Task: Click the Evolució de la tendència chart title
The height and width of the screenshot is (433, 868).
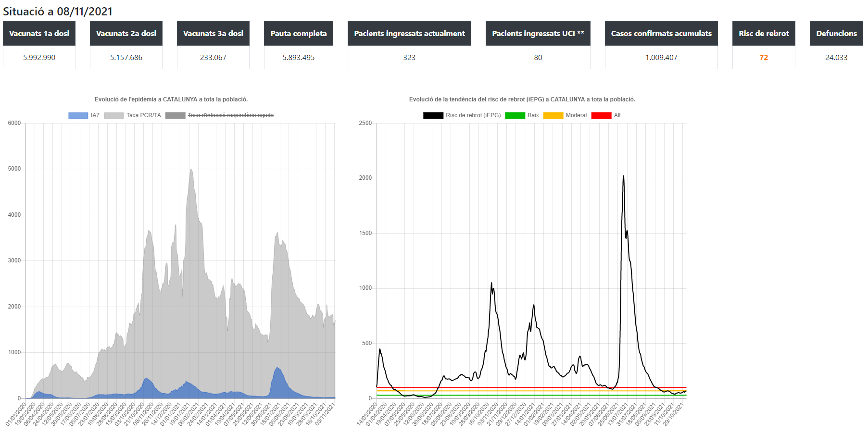Action: (522, 99)
